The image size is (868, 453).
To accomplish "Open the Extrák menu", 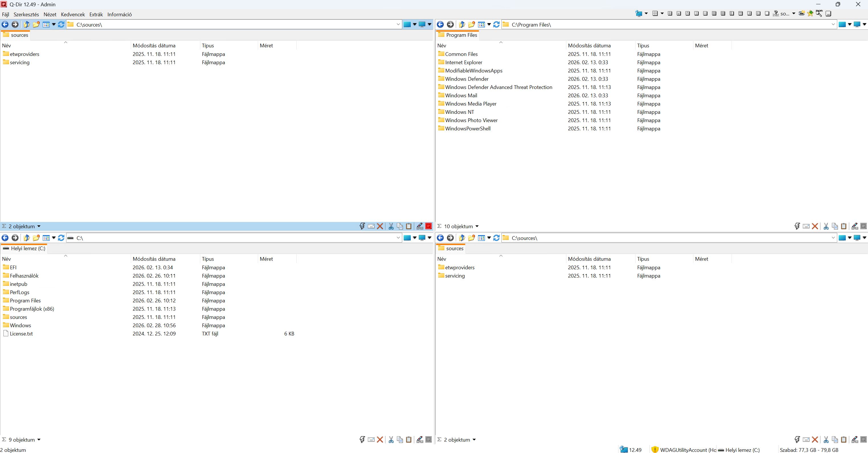I will click(96, 15).
